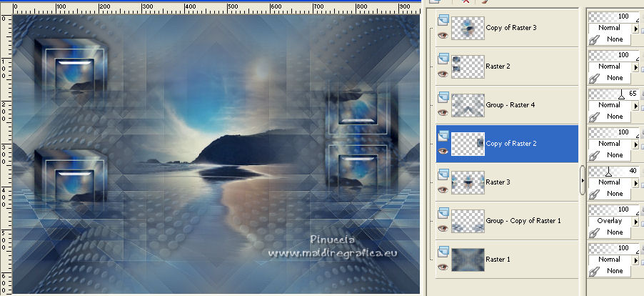Toggle visibility of Group - Copy of Raster 1

443,229
